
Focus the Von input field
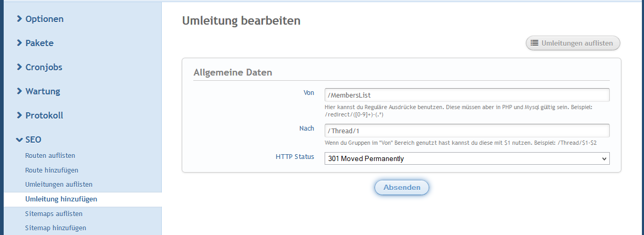pos(467,95)
